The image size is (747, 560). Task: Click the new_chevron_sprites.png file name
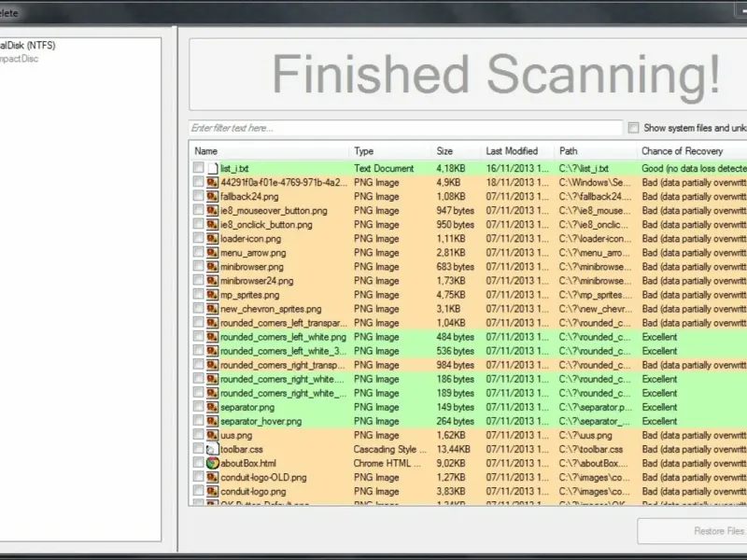pos(271,309)
